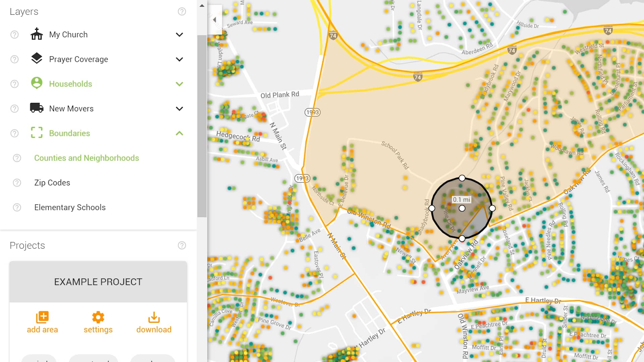Image resolution: width=644 pixels, height=362 pixels.
Task: Click the Prayer Coverage layers icon
Action: coord(37,59)
